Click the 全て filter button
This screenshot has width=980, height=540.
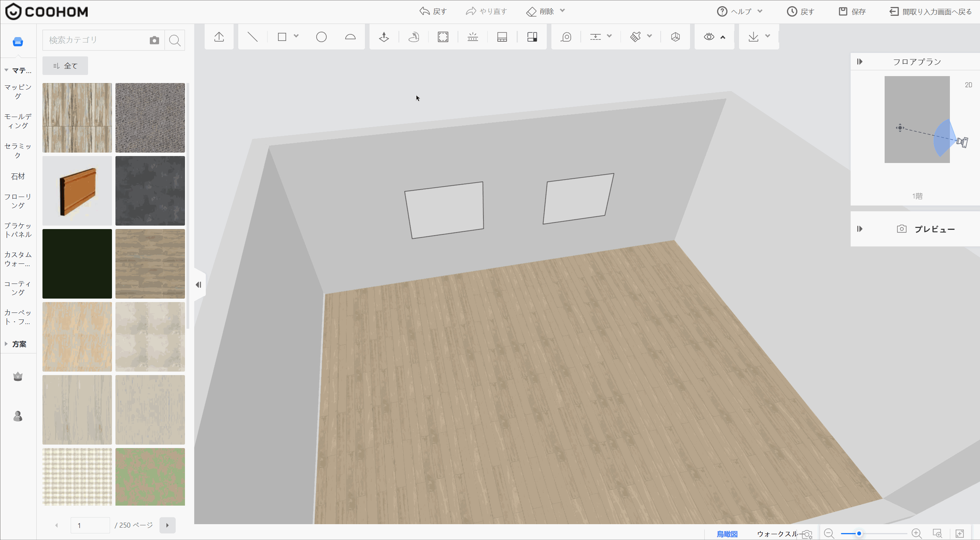coord(65,66)
